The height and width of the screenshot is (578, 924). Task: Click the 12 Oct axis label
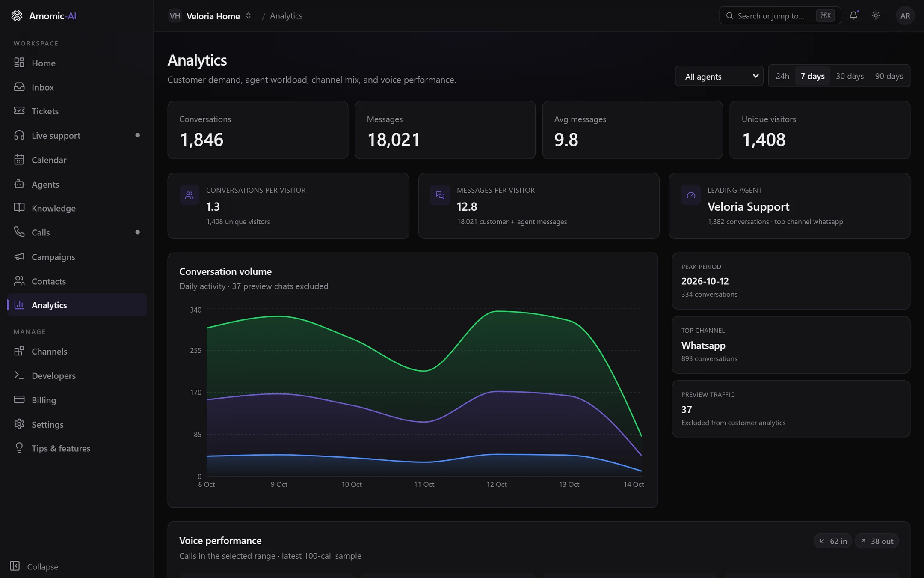pyautogui.click(x=497, y=484)
